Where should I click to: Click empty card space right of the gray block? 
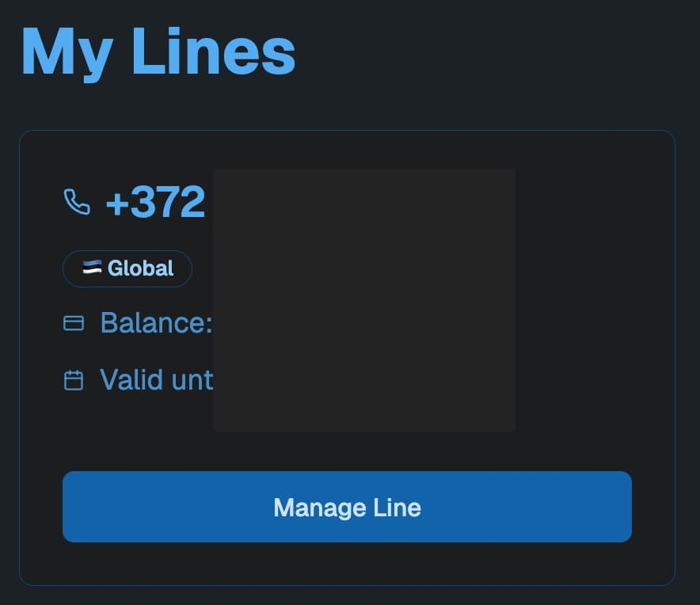(594, 301)
